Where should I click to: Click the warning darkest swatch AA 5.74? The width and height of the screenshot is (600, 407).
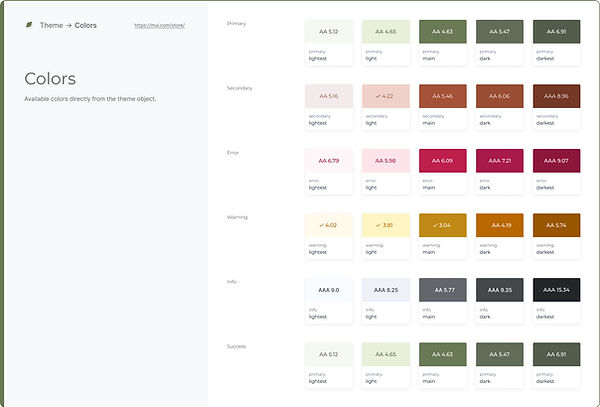coord(556,225)
